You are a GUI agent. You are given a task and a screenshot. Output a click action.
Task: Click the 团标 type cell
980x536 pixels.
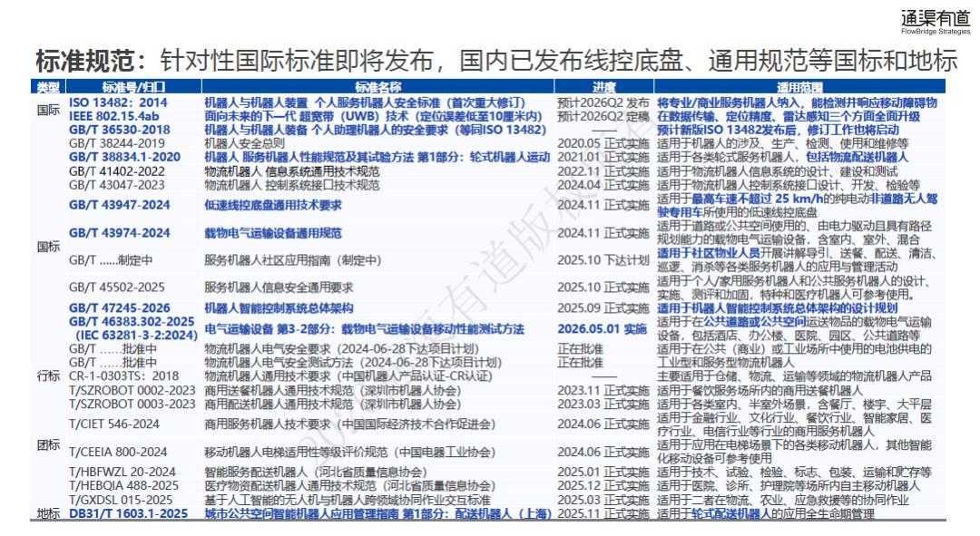(x=48, y=444)
